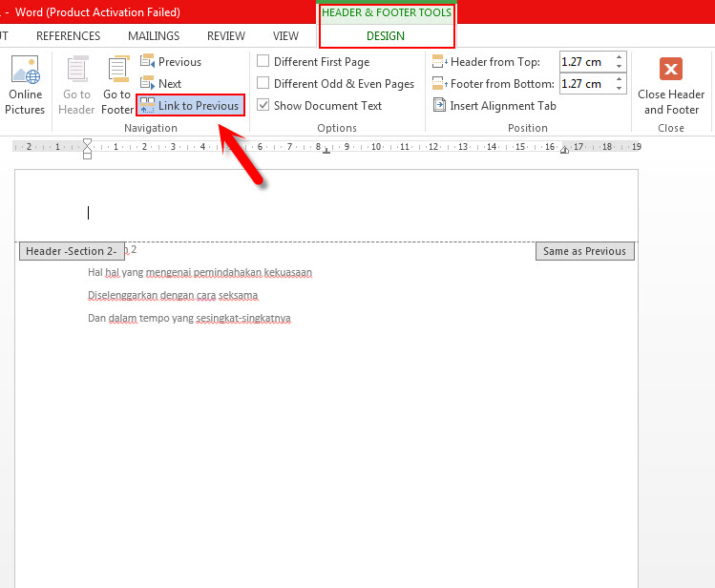Click the left indent marker on ruler
Viewport: 715px width, 588px height.
87,156
